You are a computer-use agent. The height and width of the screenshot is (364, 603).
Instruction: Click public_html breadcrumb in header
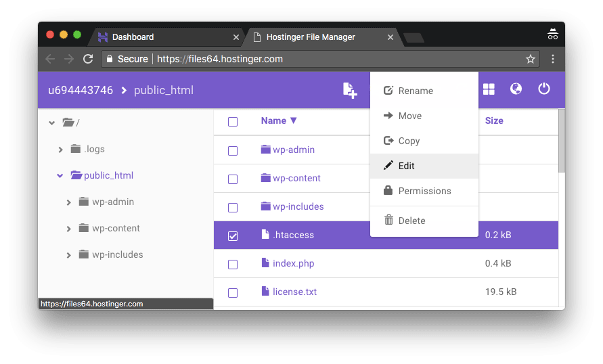[x=164, y=90]
